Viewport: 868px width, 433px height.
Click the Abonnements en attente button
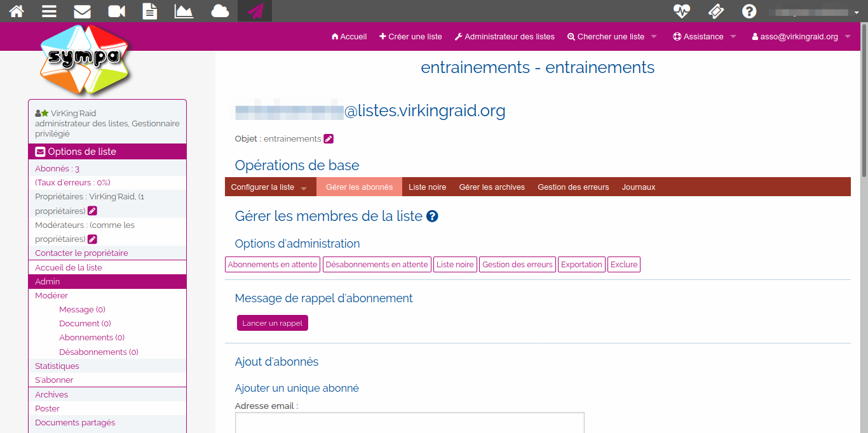[273, 265]
